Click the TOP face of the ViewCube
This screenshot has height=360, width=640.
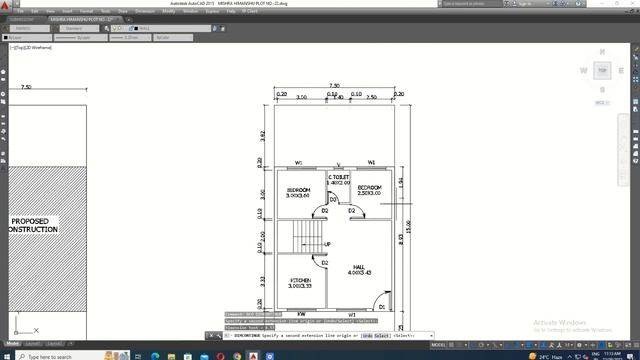[602, 71]
